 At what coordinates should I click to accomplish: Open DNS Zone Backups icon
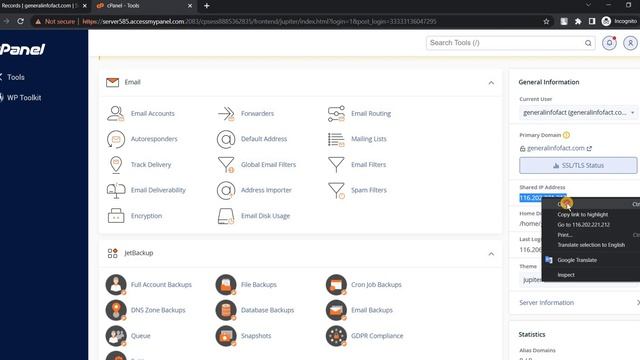tap(116, 310)
